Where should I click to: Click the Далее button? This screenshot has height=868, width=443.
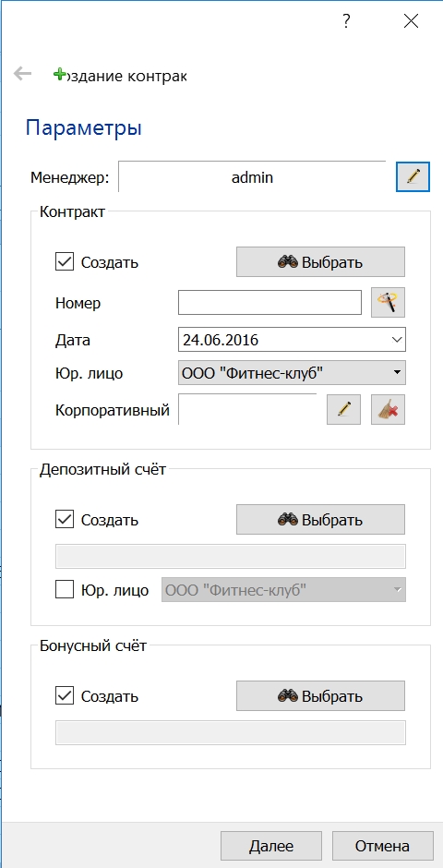[271, 846]
